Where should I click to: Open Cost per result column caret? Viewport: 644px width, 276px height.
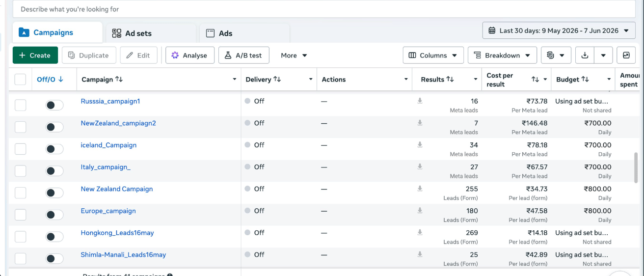pos(545,80)
